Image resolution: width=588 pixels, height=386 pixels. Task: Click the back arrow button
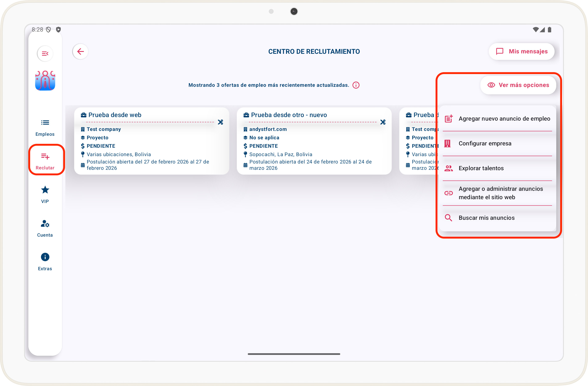coord(80,52)
